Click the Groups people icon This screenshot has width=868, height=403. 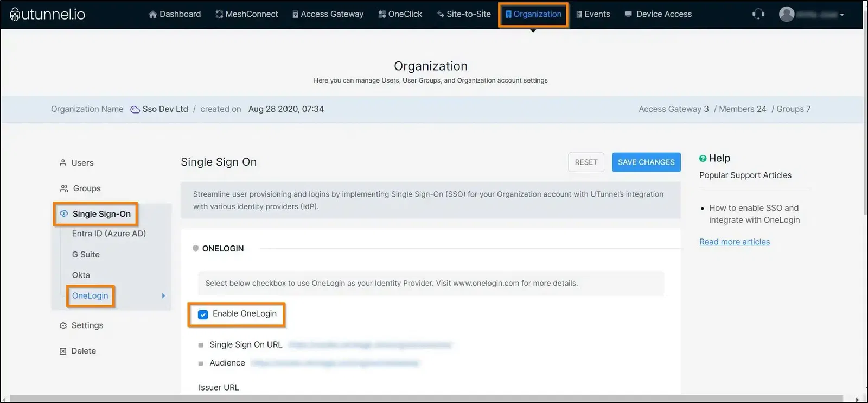(63, 188)
